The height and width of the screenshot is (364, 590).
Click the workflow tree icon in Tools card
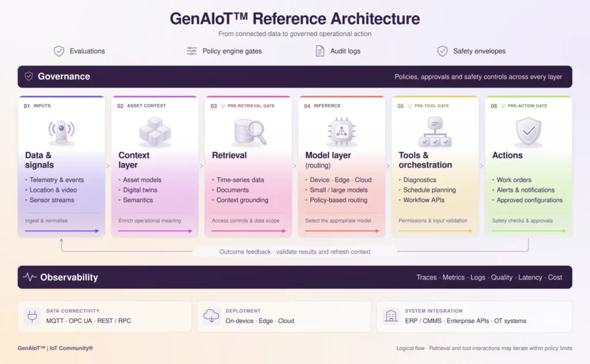pyautogui.click(x=435, y=131)
